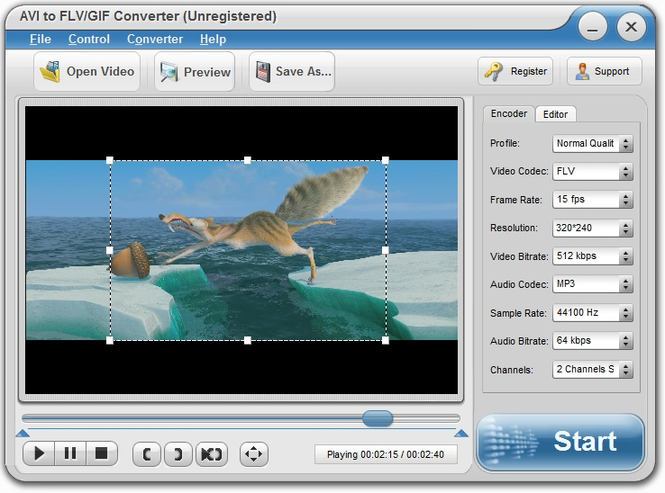Click the "Audio Codec:" label
The width and height of the screenshot is (665, 493).
519,285
